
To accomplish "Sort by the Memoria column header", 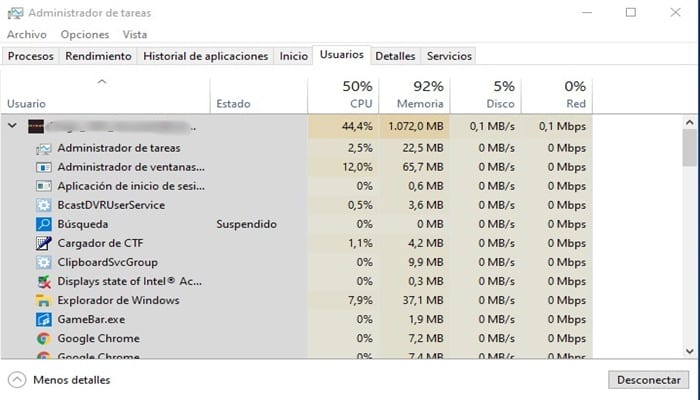I will pos(415,95).
